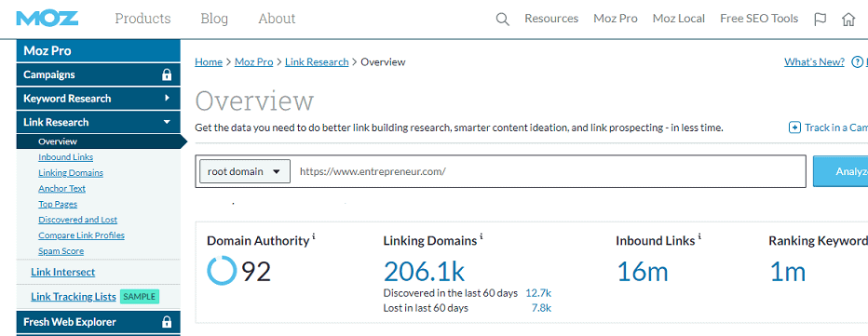Click the Analyze button

pyautogui.click(x=840, y=171)
